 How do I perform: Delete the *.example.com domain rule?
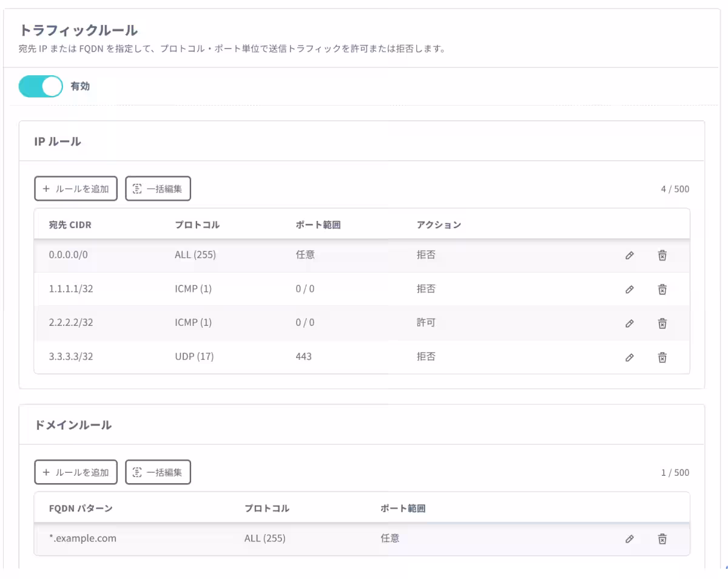click(662, 538)
